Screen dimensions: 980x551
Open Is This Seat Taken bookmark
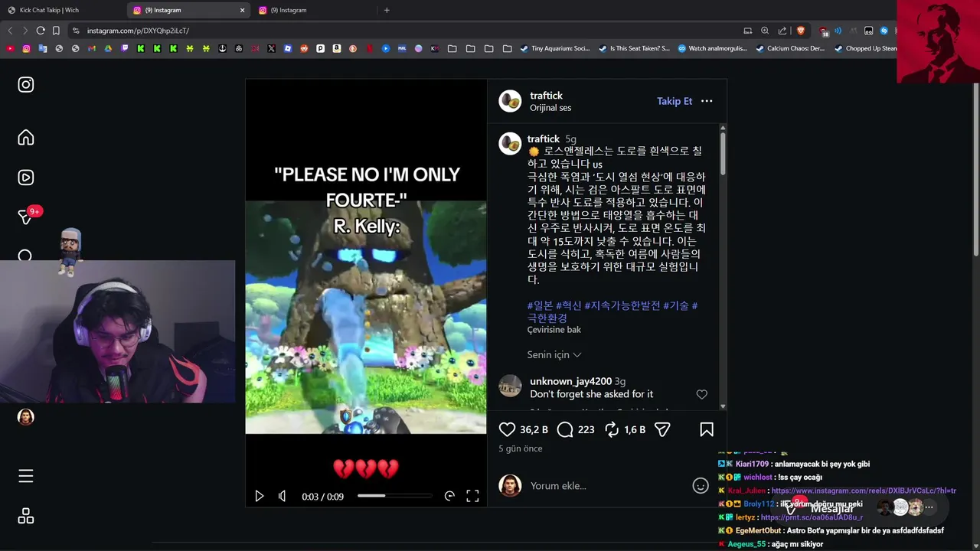coord(634,48)
